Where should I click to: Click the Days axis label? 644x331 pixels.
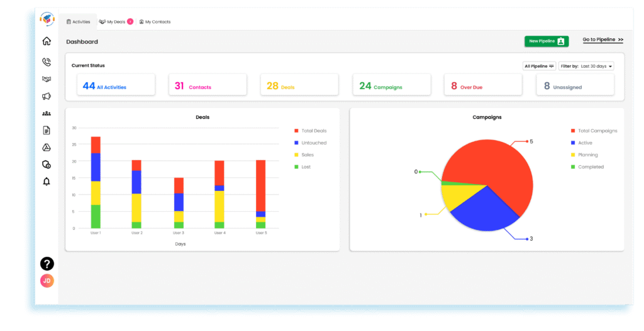[180, 244]
